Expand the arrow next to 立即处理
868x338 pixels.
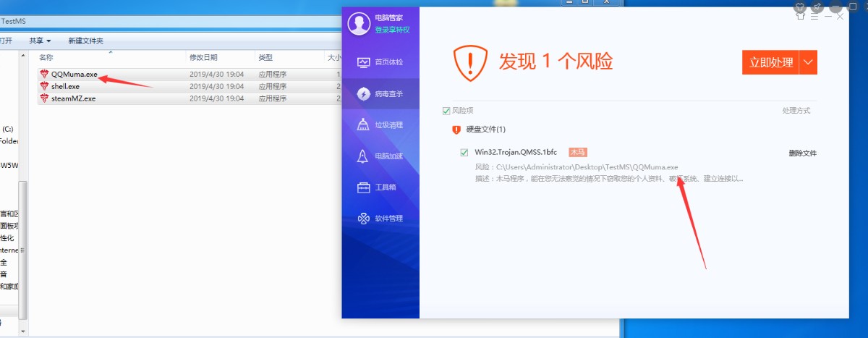click(x=808, y=63)
